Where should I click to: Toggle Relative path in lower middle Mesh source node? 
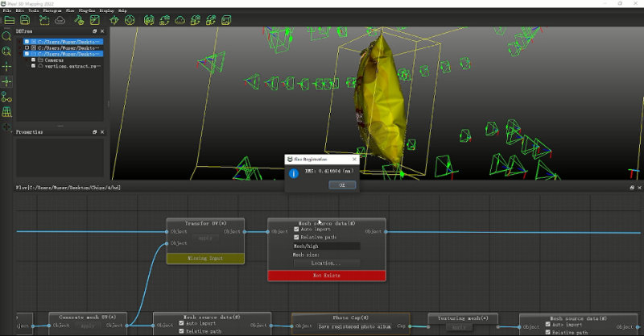[181, 331]
